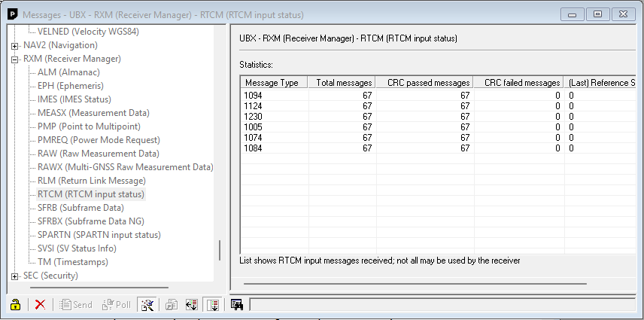Select SFRB (Subframe Data) item
This screenshot has width=644, height=320.
(81, 208)
